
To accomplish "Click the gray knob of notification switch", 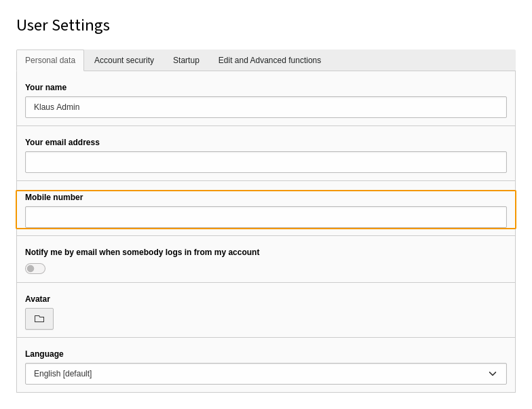I will click(31, 269).
